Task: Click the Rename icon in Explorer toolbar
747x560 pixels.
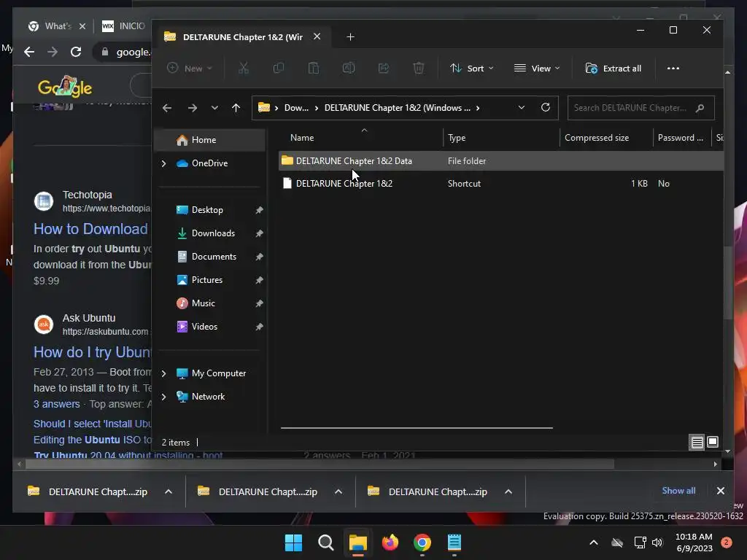Action: click(348, 68)
